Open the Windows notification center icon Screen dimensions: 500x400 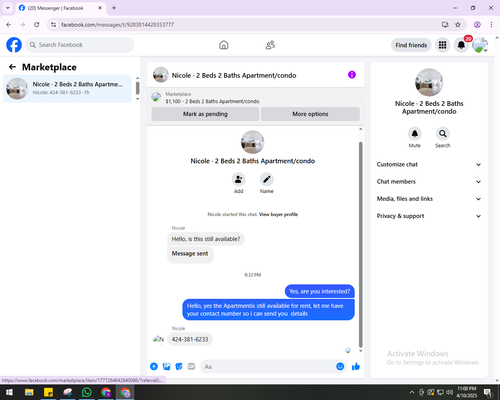click(x=488, y=392)
